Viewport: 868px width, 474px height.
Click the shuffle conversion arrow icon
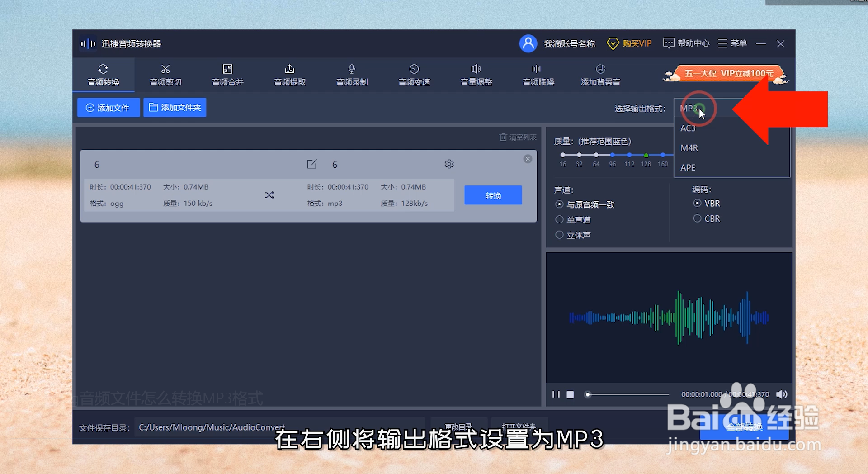click(269, 195)
